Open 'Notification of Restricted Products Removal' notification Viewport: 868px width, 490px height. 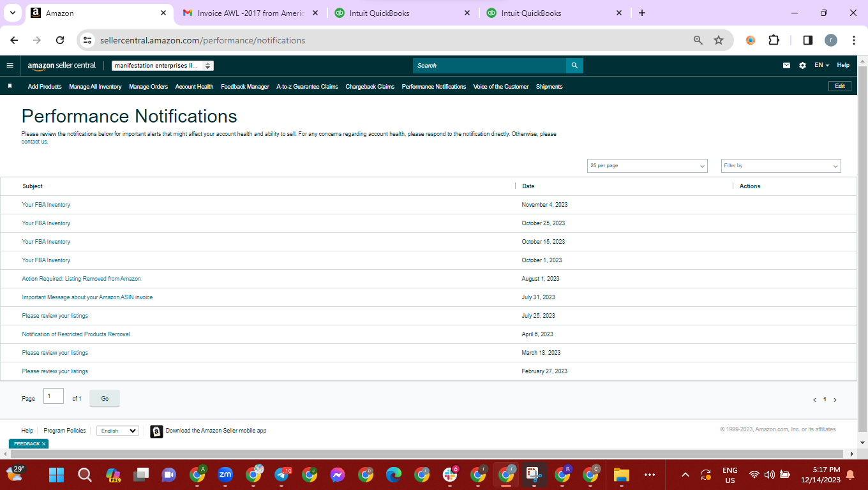point(76,334)
